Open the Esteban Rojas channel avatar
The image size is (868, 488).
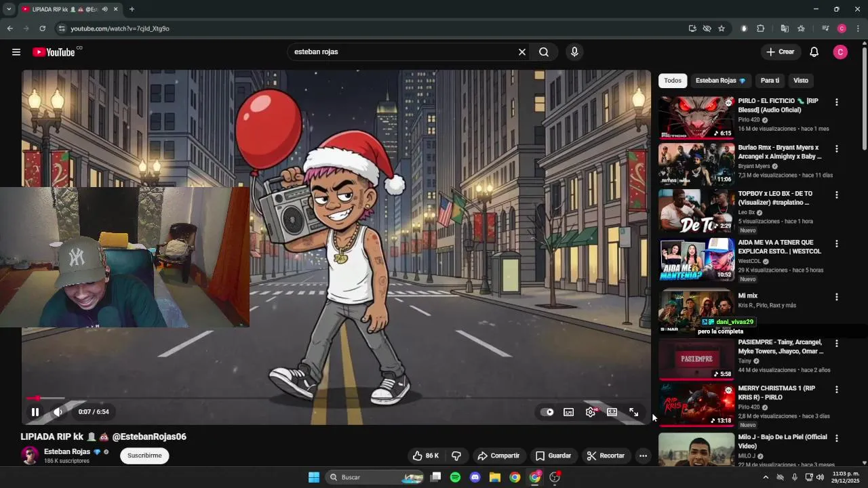point(30,455)
